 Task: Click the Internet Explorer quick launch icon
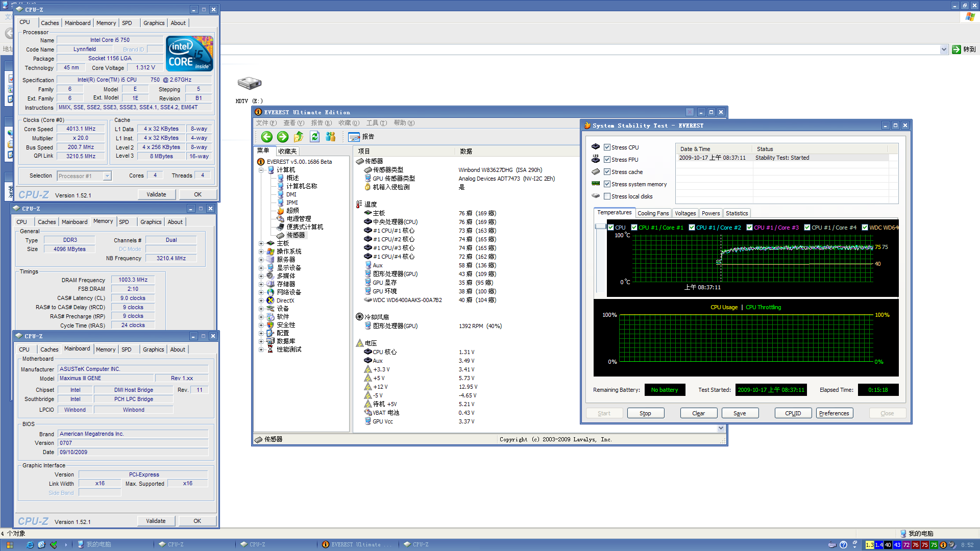click(x=30, y=545)
